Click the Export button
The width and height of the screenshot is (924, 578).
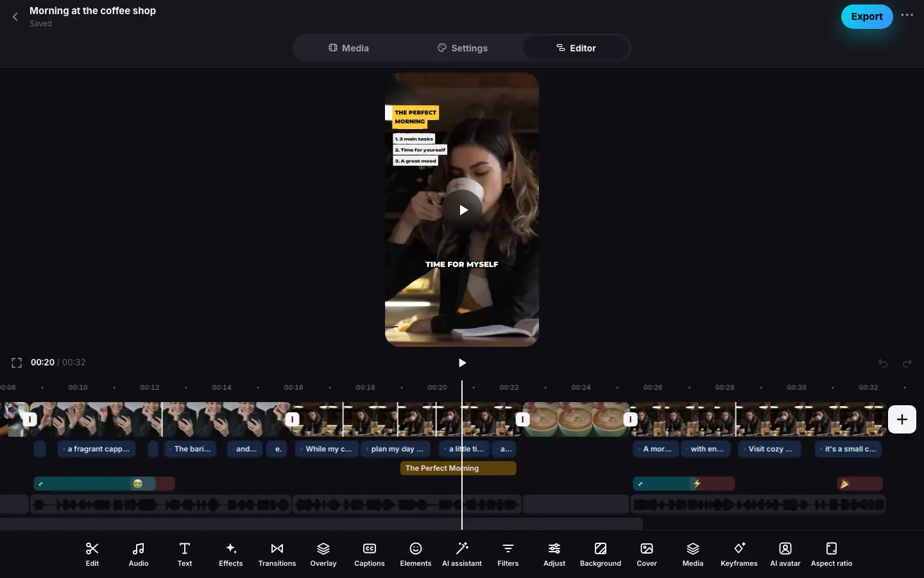click(867, 17)
